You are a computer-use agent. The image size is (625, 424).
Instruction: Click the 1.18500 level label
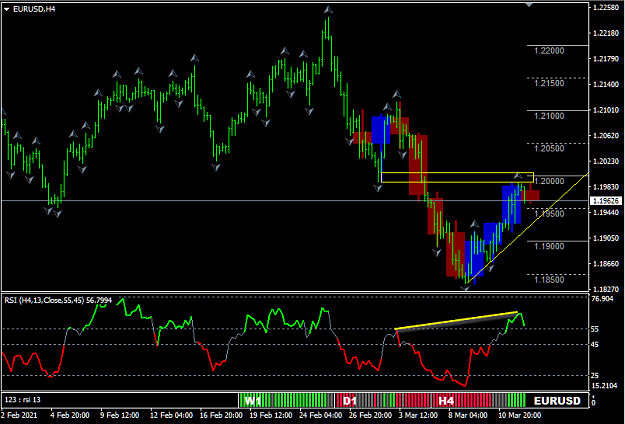click(x=549, y=280)
